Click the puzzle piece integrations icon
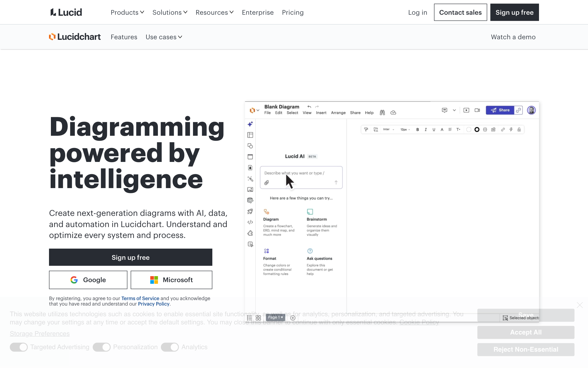Image resolution: width=588 pixels, height=368 pixels. point(250,233)
